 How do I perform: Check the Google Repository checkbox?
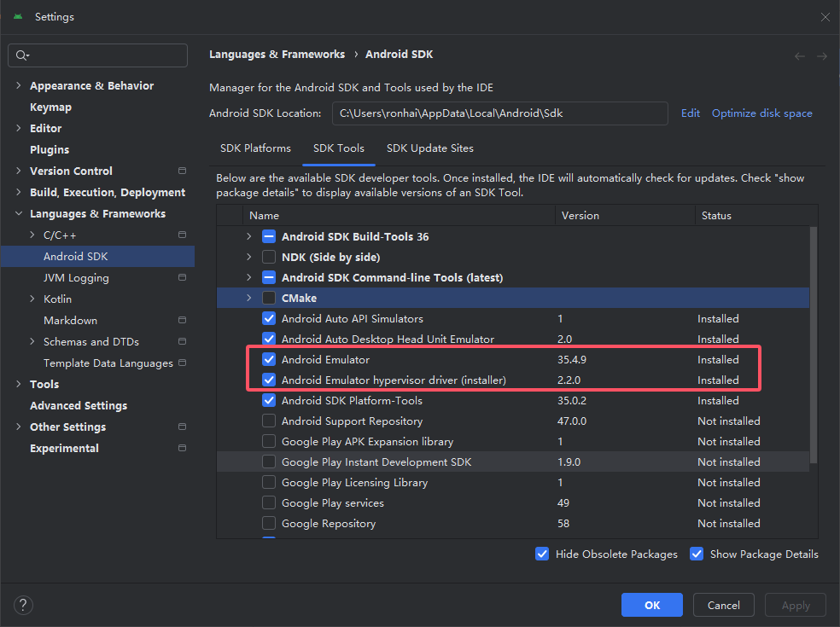pyautogui.click(x=269, y=523)
